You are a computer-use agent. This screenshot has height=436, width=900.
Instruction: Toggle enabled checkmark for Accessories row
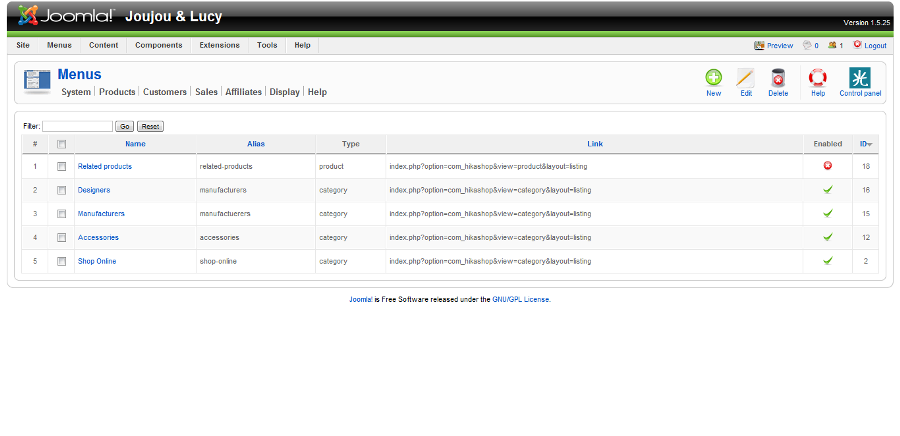coord(828,236)
